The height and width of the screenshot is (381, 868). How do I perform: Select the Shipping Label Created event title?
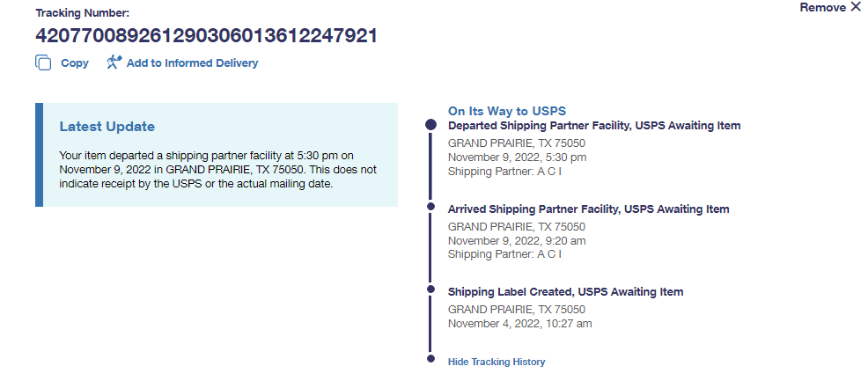tap(565, 292)
